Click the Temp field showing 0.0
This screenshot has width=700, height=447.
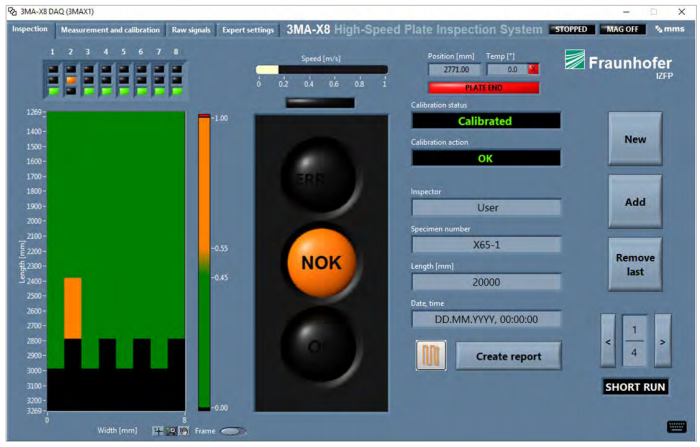[508, 70]
